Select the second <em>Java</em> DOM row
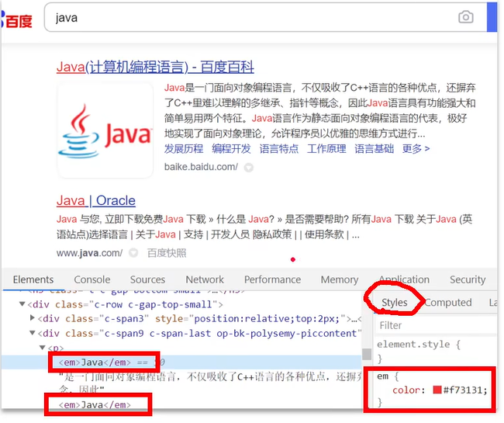 pos(95,404)
